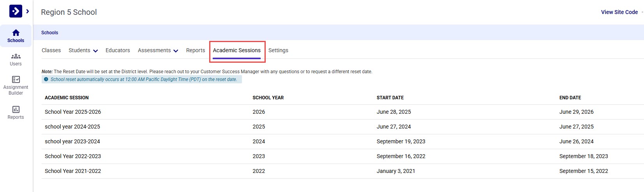644x192 pixels.
Task: Click the app logo icon
Action: coord(16,11)
